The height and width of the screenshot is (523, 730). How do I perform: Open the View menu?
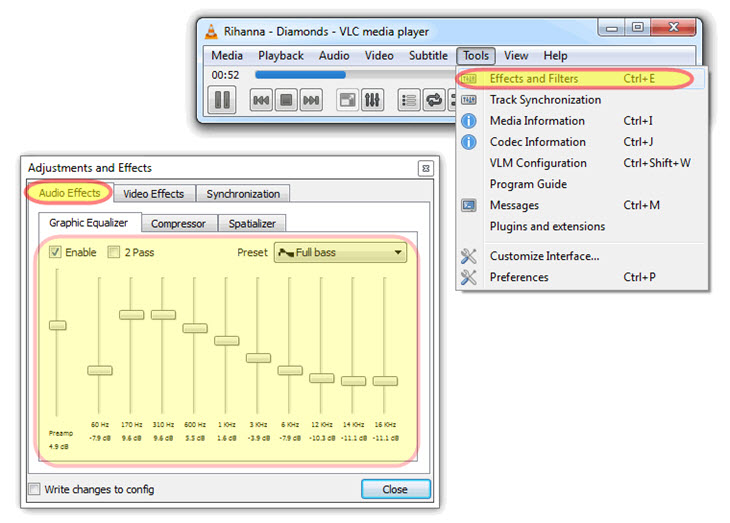coord(516,55)
